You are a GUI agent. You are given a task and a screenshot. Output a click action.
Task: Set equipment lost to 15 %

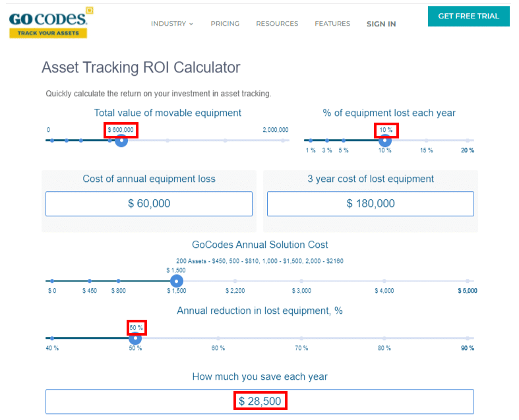(427, 140)
